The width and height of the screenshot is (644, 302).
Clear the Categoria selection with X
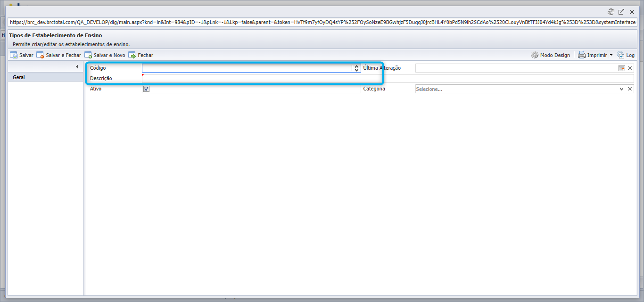pos(630,89)
